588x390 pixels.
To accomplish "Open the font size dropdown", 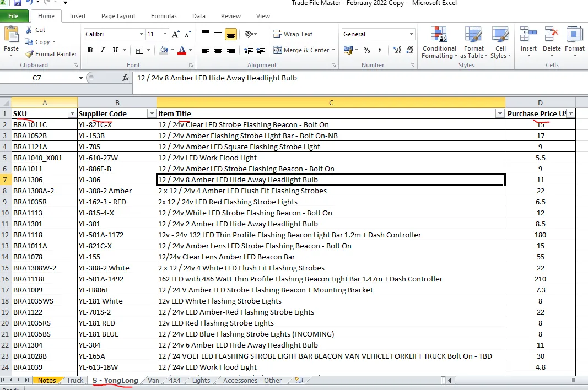I will tap(165, 34).
